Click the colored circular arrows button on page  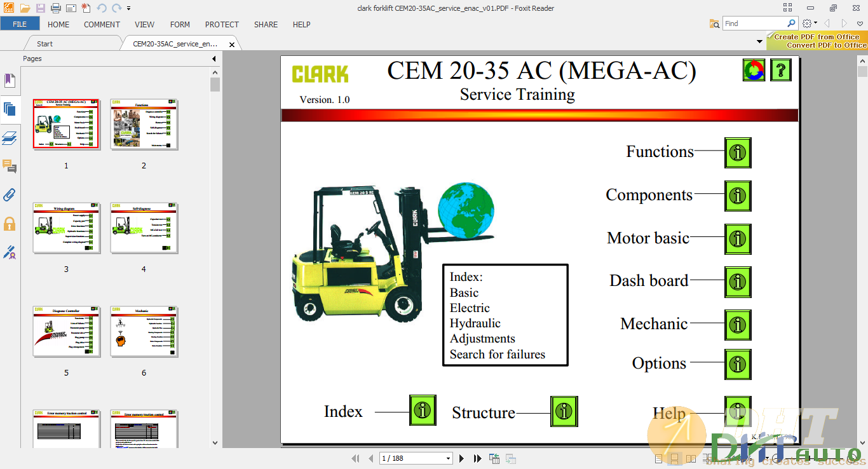pos(754,70)
